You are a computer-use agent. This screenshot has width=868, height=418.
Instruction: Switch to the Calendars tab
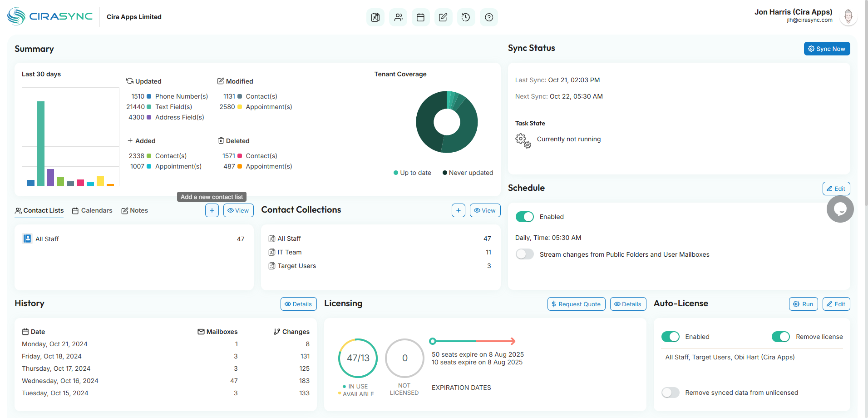coord(92,210)
